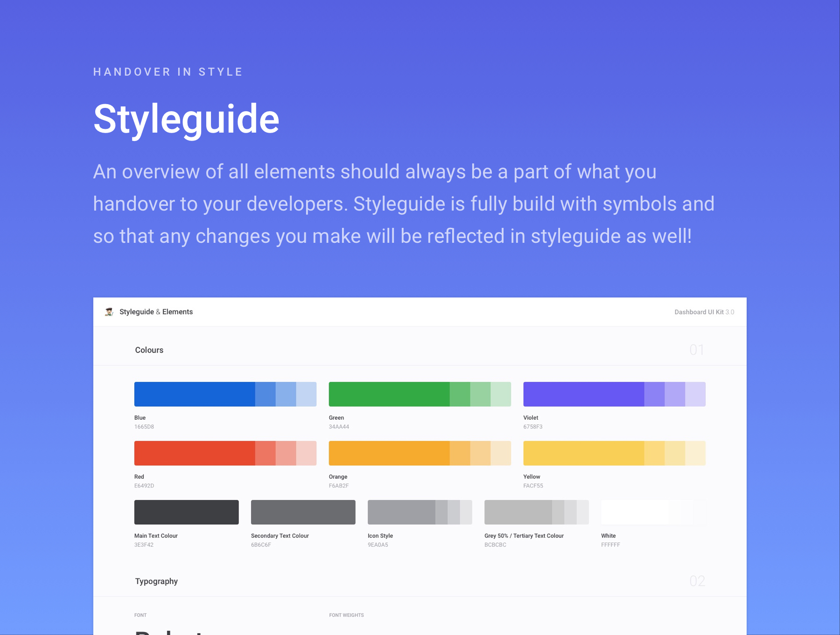Click the Yellow FACF55 swatch
The image size is (840, 635).
[x=583, y=453]
